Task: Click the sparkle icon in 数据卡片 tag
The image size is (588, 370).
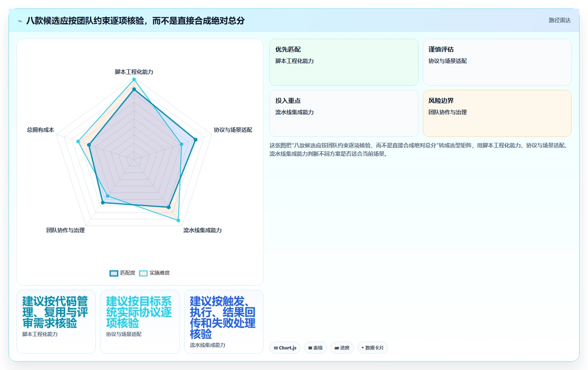Action: (363, 348)
